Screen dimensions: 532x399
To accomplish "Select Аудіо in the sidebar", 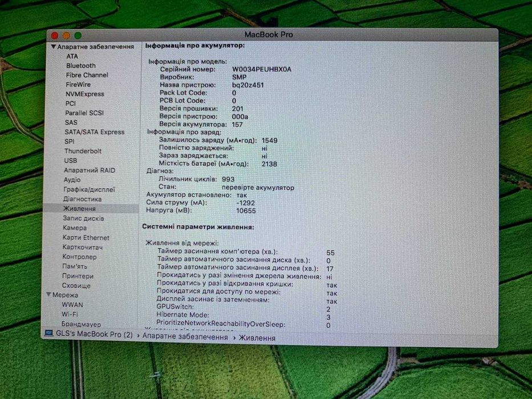I will (x=72, y=180).
